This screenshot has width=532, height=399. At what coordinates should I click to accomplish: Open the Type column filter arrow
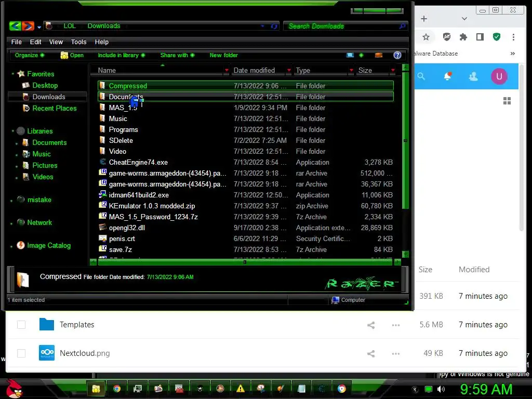click(x=351, y=70)
